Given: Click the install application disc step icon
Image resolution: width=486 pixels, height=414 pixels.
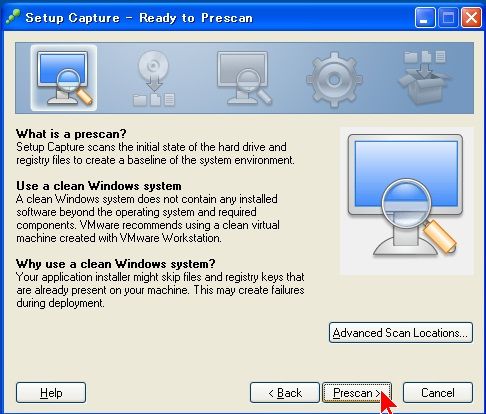Looking at the screenshot, I should click(x=154, y=79).
